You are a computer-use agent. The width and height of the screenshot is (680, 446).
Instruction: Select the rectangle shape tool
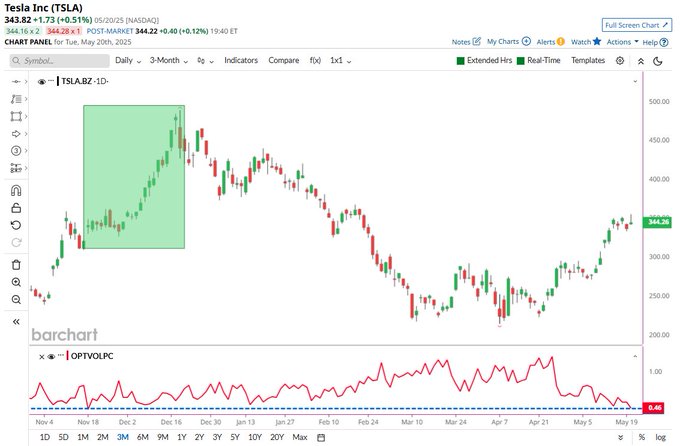point(16,116)
